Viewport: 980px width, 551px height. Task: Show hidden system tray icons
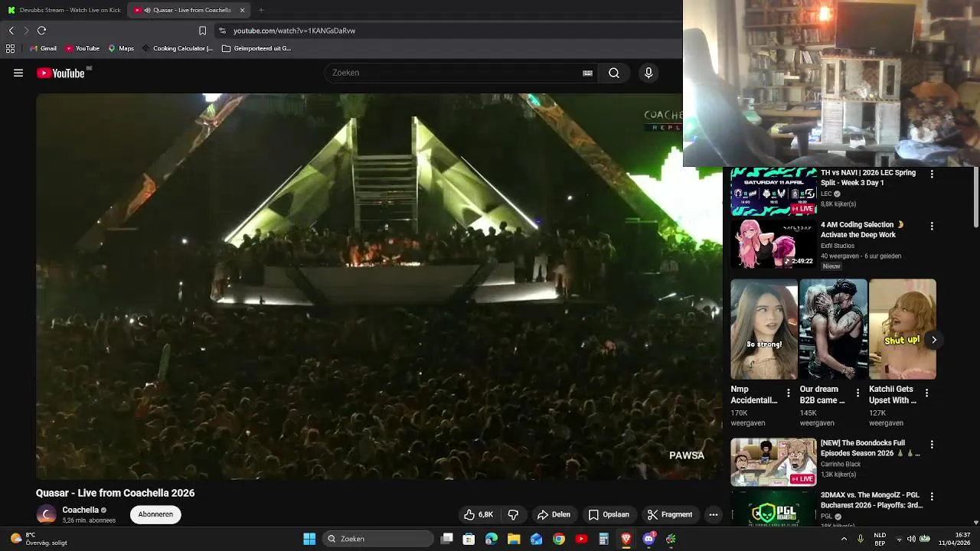click(x=844, y=539)
